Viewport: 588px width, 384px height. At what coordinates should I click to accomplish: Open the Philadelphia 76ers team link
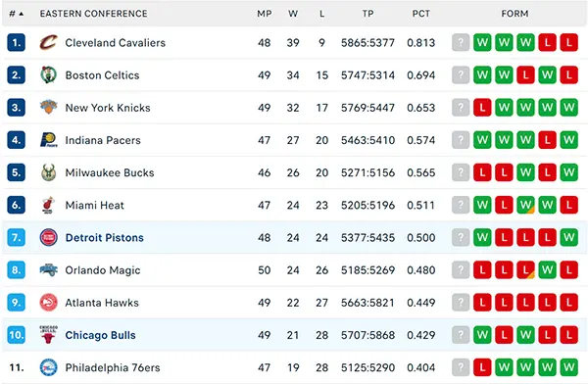click(x=113, y=367)
